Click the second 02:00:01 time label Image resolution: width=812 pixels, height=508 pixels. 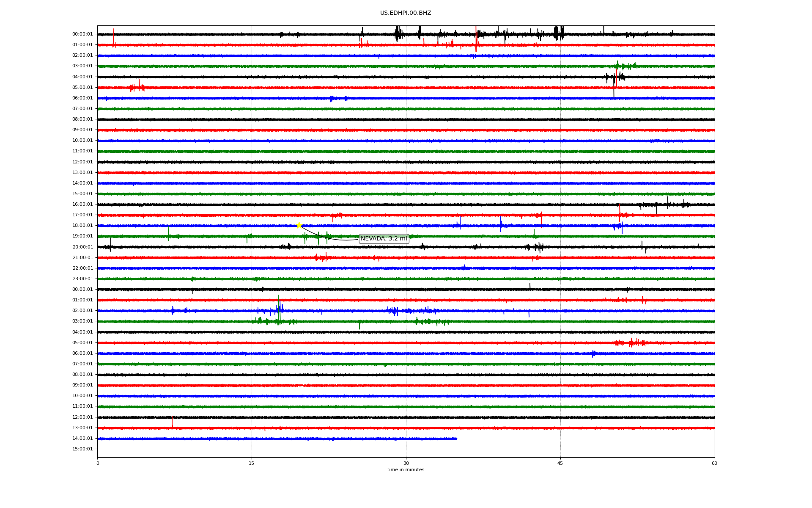point(82,311)
